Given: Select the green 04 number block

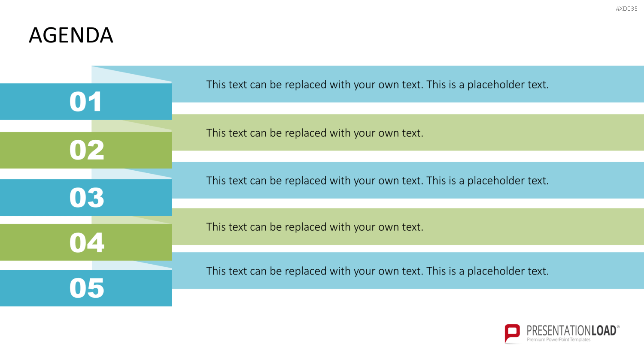Looking at the screenshot, I should point(86,242).
